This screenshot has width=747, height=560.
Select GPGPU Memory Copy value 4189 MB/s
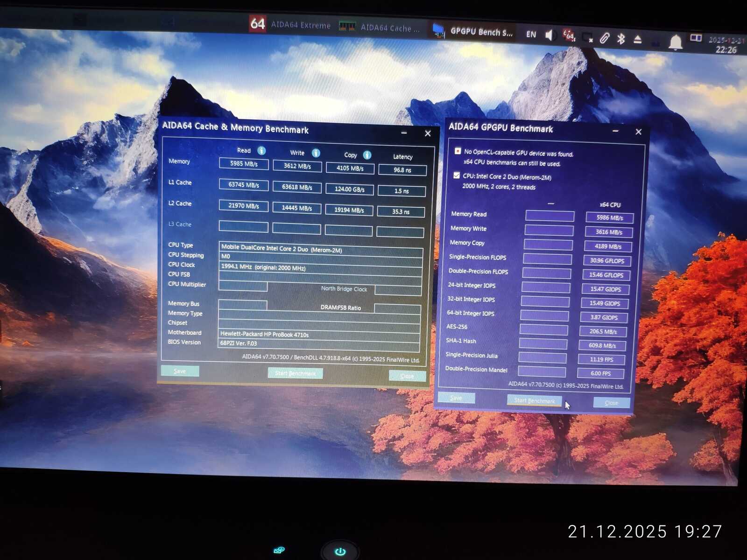pyautogui.click(x=608, y=246)
